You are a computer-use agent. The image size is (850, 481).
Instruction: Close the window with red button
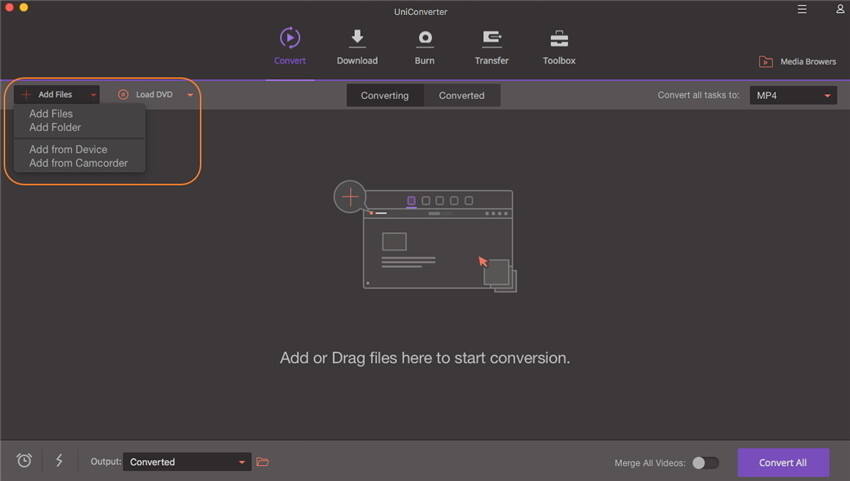coord(9,7)
